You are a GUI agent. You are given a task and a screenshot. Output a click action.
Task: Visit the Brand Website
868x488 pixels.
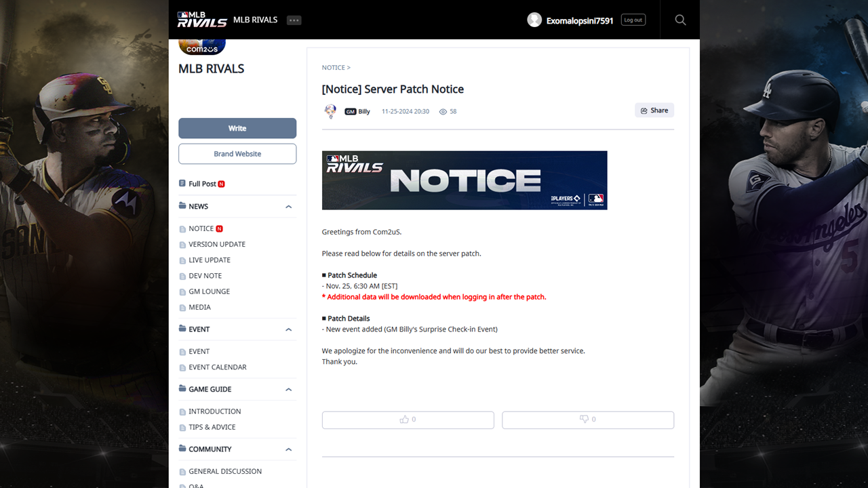[x=237, y=154]
